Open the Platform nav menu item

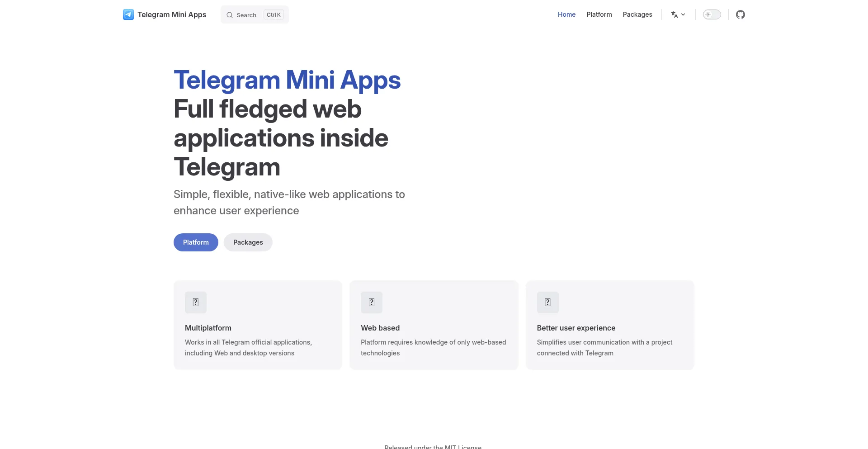(599, 14)
